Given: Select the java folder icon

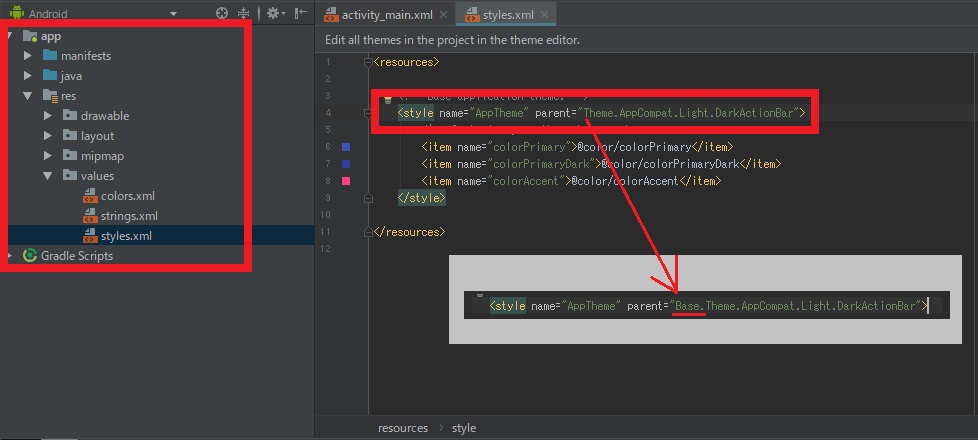Looking at the screenshot, I should [50, 76].
